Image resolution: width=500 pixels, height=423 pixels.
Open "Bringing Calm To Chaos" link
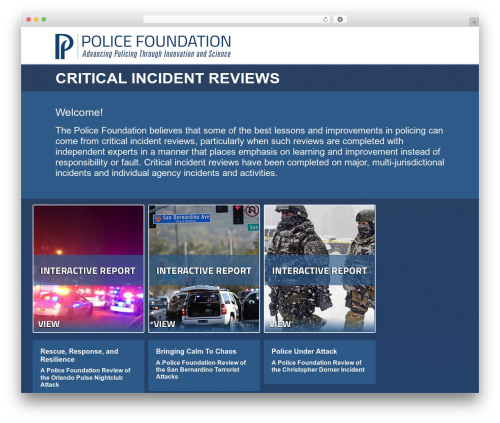click(x=196, y=351)
